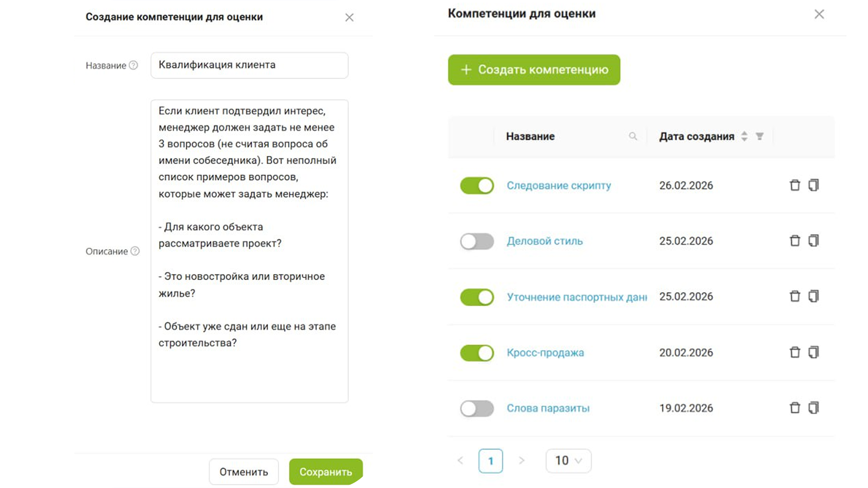Screen dimensions: 868x488
Task: Click the help icon beside Описание
Action: [x=135, y=251]
